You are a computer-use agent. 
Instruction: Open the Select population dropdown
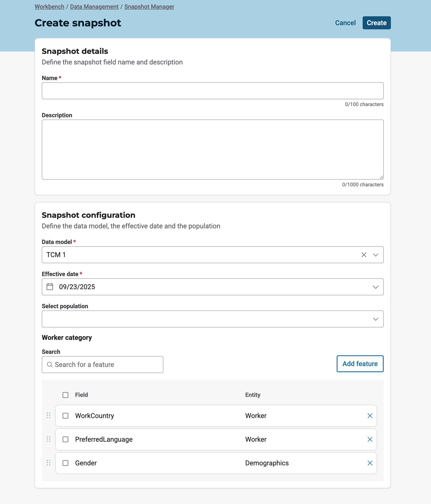coord(375,319)
